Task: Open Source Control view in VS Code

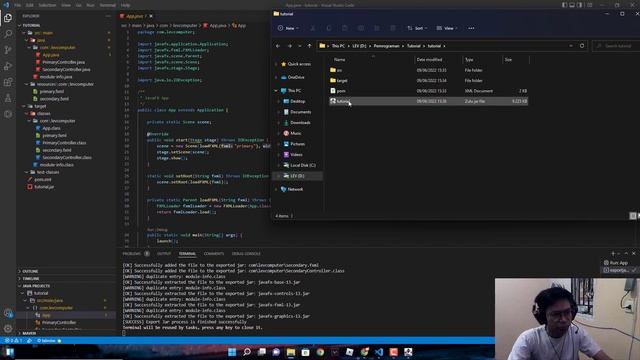Action: (x=8, y=50)
